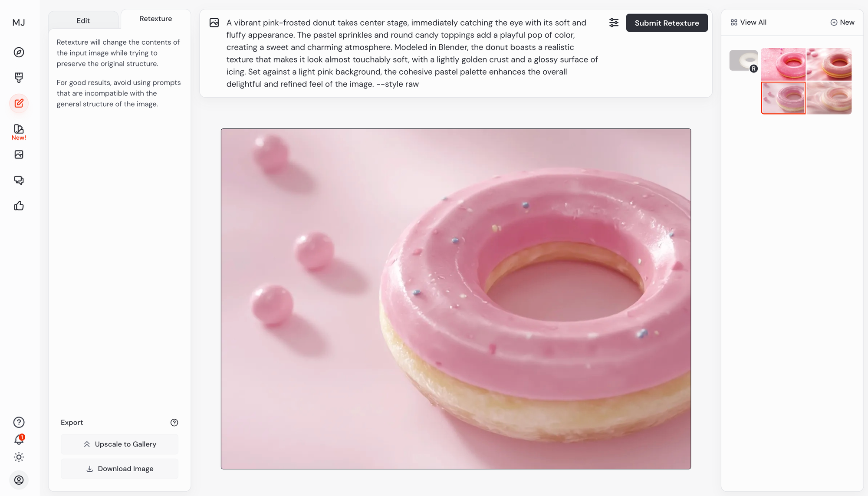868x496 pixels.
Task: Switch to the Edit tab
Action: [83, 20]
